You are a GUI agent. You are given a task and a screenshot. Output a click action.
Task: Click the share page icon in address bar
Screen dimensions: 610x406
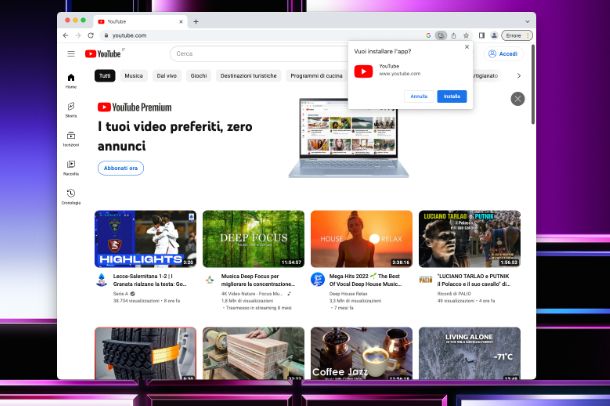point(454,35)
